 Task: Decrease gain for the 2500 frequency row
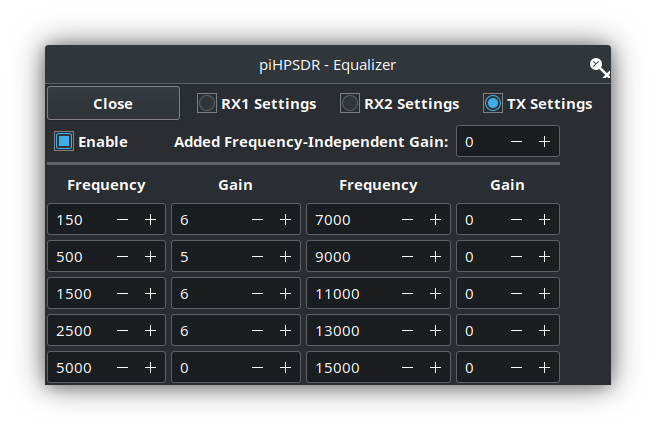(257, 330)
